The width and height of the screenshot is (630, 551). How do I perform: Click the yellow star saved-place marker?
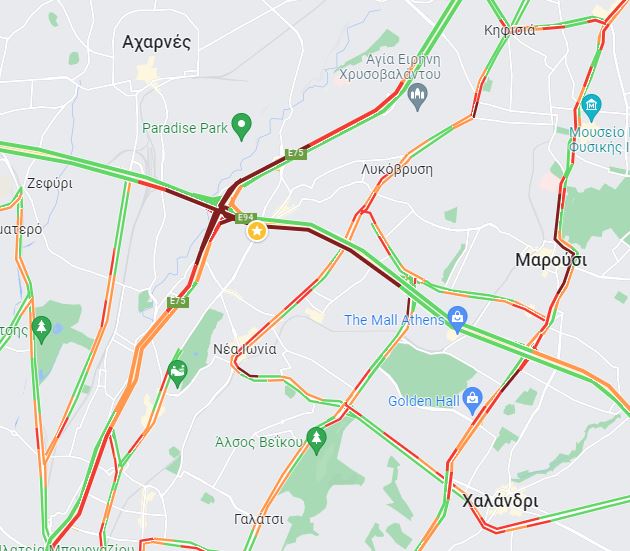[x=257, y=231]
